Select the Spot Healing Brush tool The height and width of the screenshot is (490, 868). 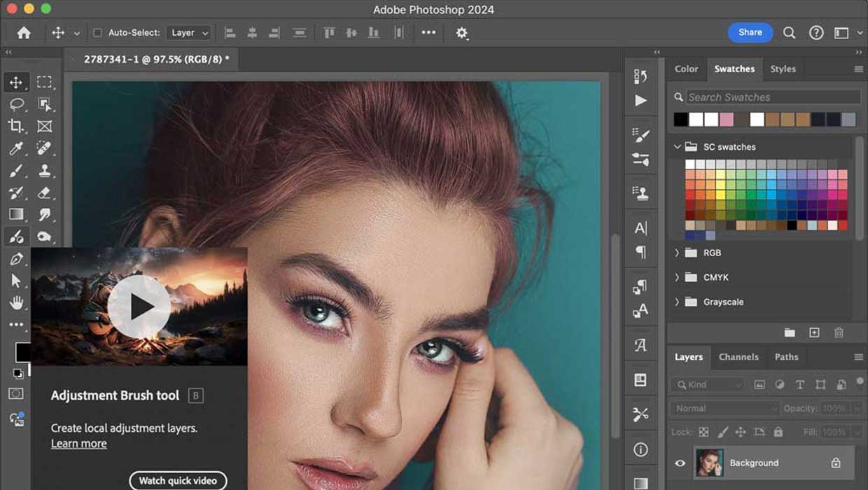click(x=45, y=148)
